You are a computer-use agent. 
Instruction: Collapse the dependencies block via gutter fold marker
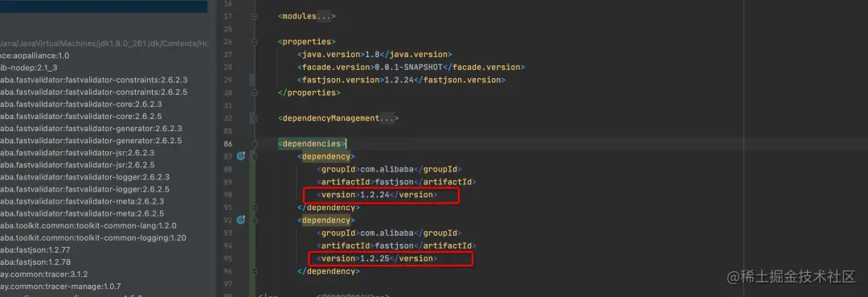click(255, 143)
